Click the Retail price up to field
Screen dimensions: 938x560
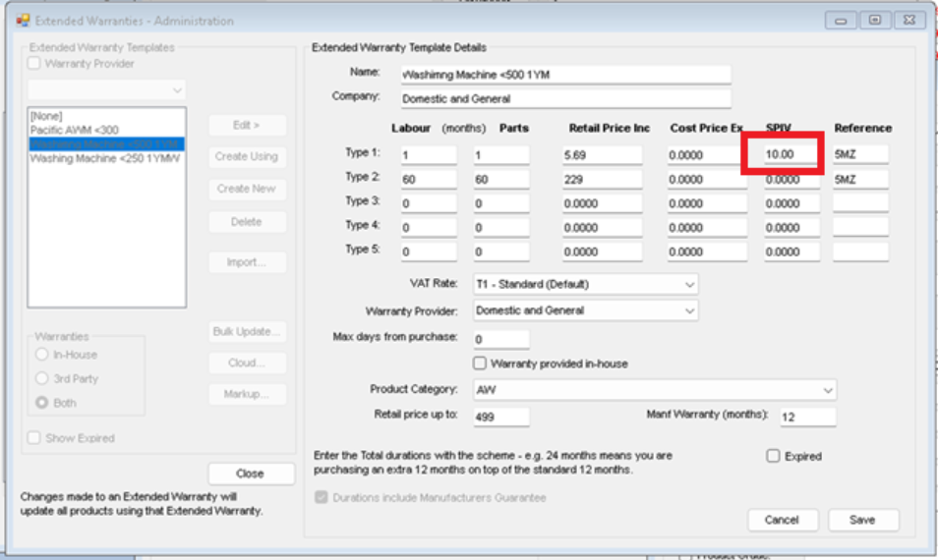click(x=501, y=417)
